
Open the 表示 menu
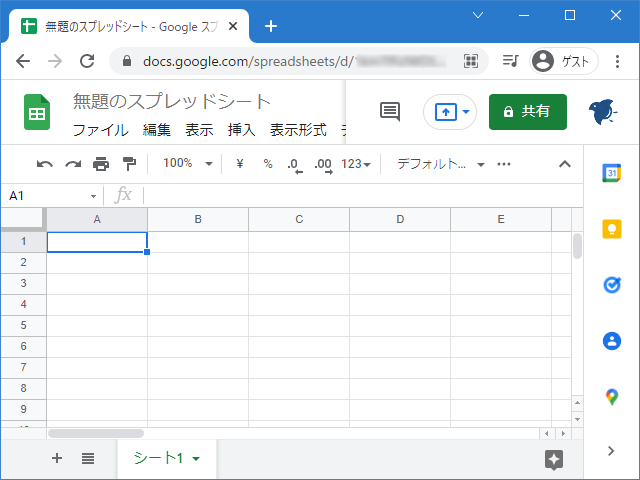[199, 130]
